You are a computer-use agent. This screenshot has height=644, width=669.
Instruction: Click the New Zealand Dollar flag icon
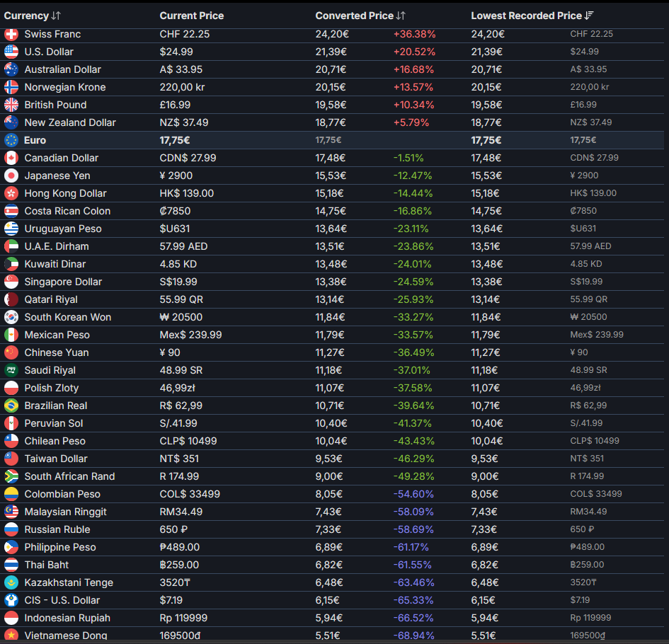coord(11,122)
